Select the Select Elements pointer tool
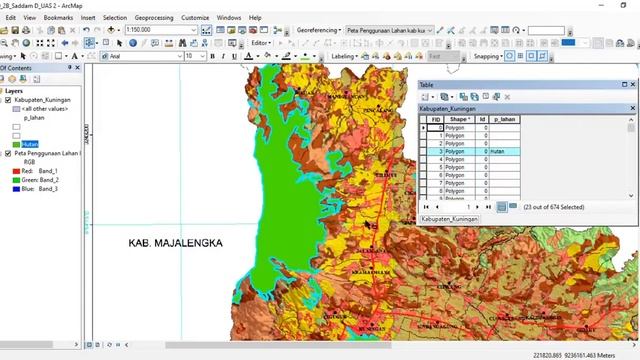This screenshot has width=640, height=360. point(119,43)
